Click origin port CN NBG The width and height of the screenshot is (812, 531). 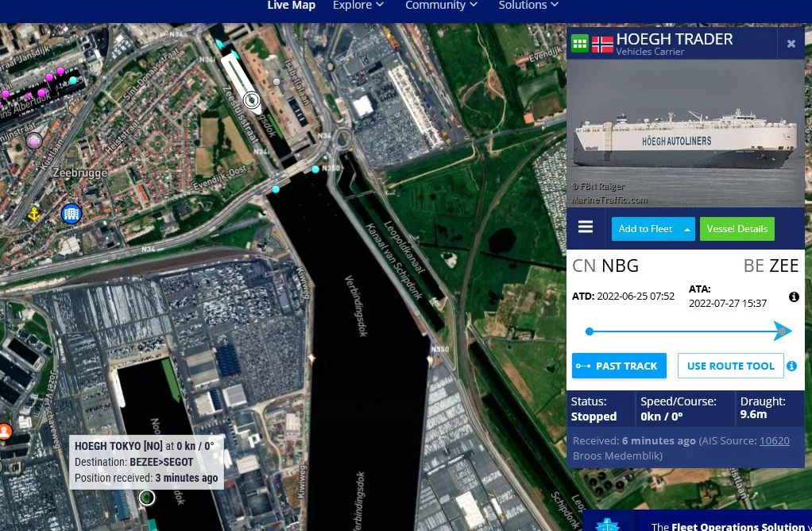605,265
